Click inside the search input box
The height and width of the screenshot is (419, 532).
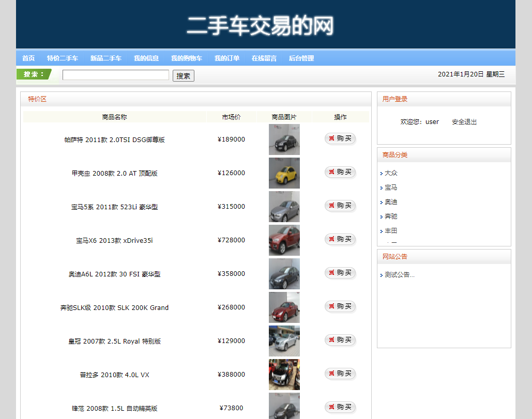[x=115, y=74]
